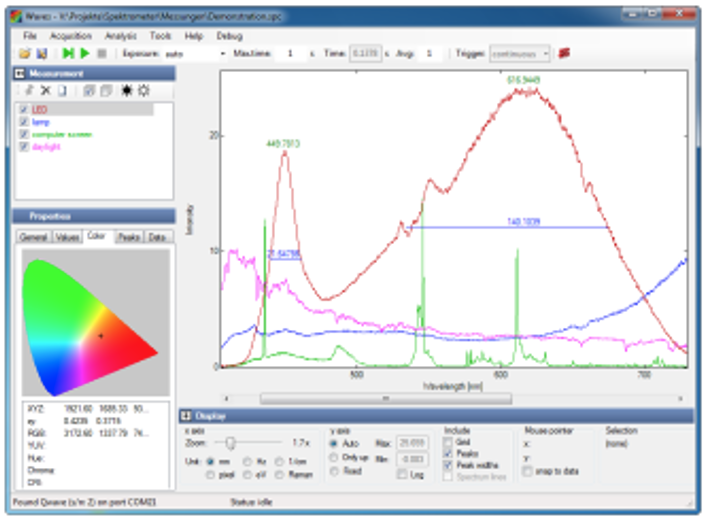Click the horizontal scrollbar below the spectrum
Image resolution: width=708 pixels, height=524 pixels.
pos(386,398)
